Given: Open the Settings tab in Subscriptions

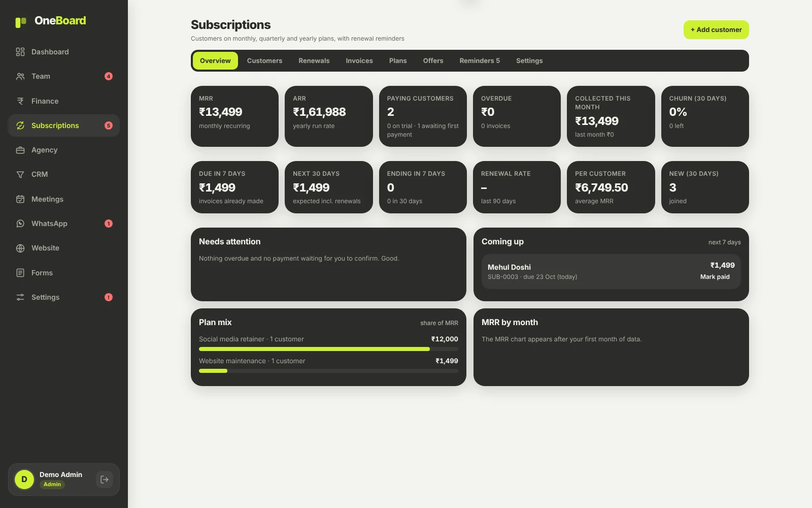Looking at the screenshot, I should [x=529, y=60].
